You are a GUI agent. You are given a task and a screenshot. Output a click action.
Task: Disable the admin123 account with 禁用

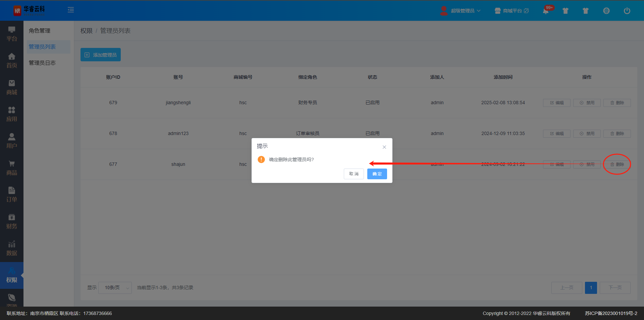(587, 134)
